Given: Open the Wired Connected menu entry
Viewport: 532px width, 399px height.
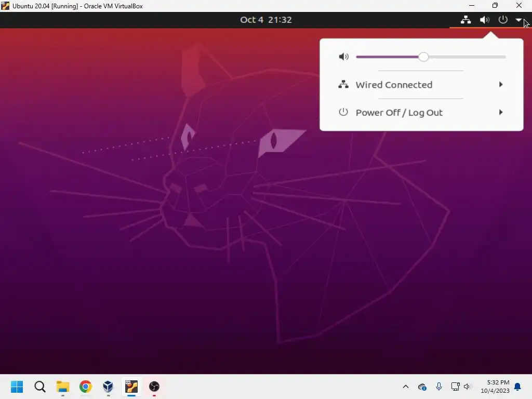Looking at the screenshot, I should (421, 85).
